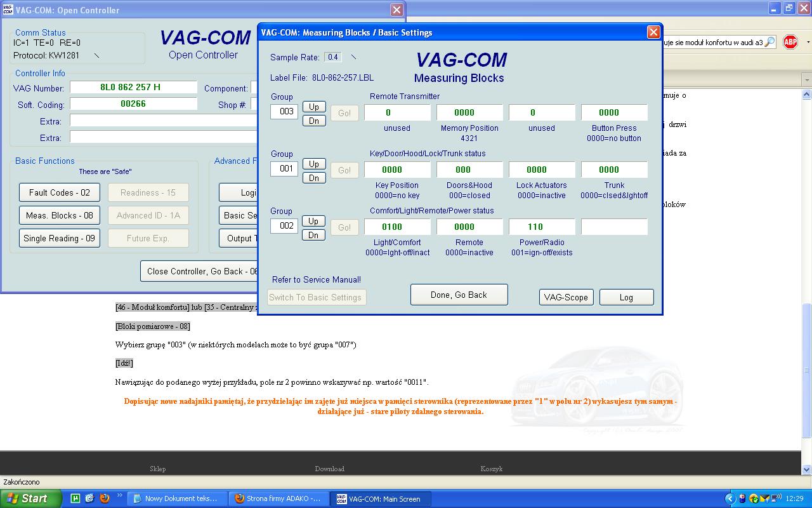Viewport: 812px width, 508px height.
Task: Increase Group 003 with Up button
Action: pyautogui.click(x=314, y=107)
